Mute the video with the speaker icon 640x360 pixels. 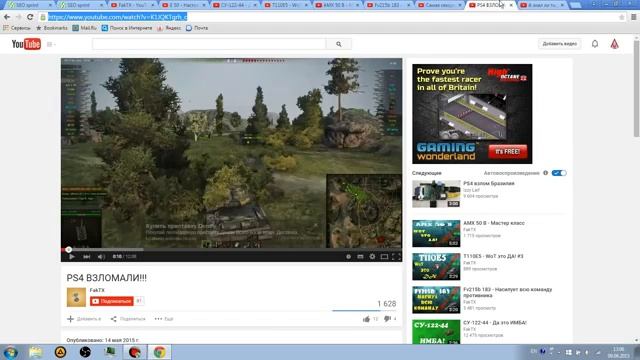(x=101, y=256)
